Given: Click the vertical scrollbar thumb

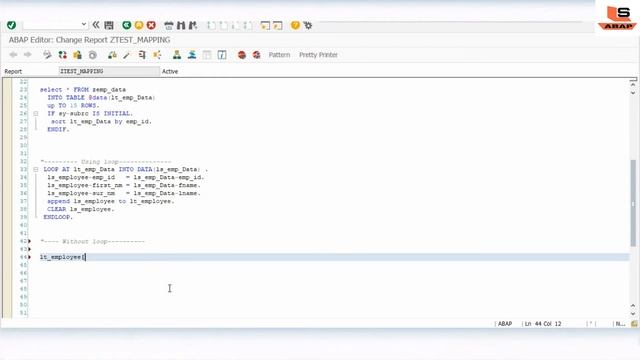Looking at the screenshot, I should pos(633,203).
